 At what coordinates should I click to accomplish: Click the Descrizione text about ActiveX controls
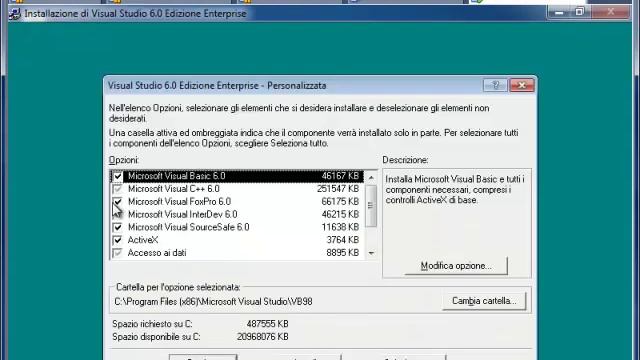point(455,190)
